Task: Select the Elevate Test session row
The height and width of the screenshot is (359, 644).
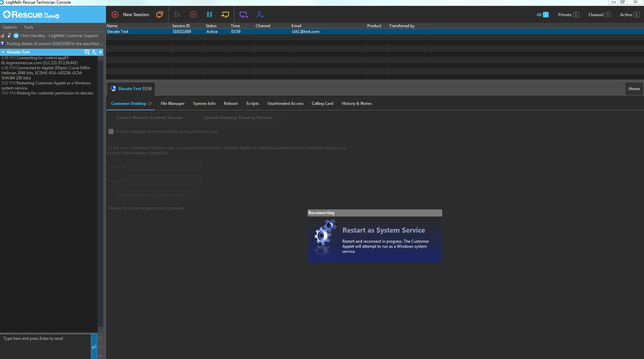Action: 375,32
